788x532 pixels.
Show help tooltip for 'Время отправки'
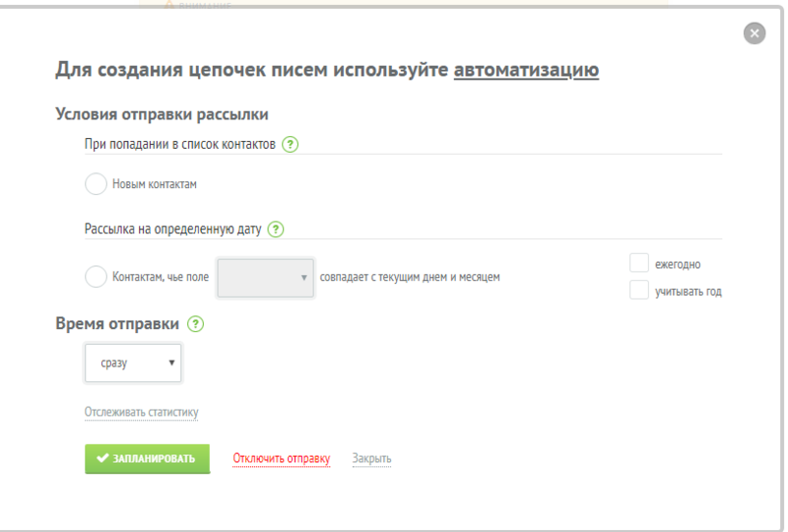[195, 323]
